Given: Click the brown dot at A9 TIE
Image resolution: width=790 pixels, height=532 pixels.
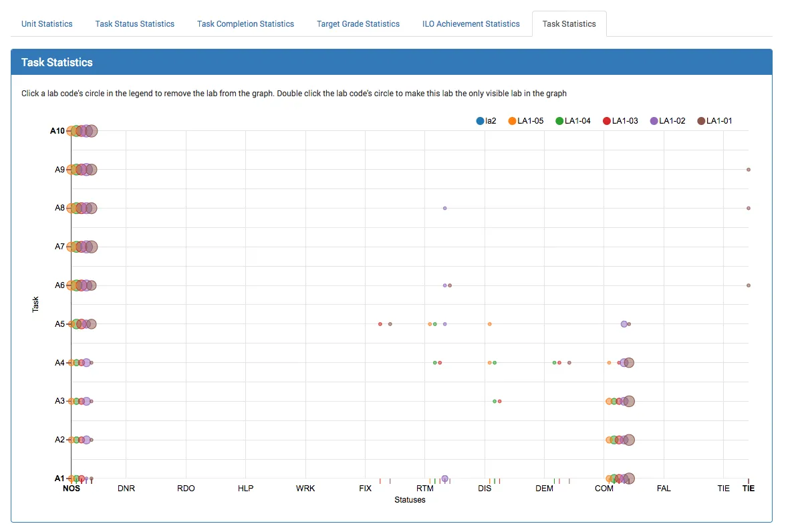Looking at the screenshot, I should (x=749, y=170).
